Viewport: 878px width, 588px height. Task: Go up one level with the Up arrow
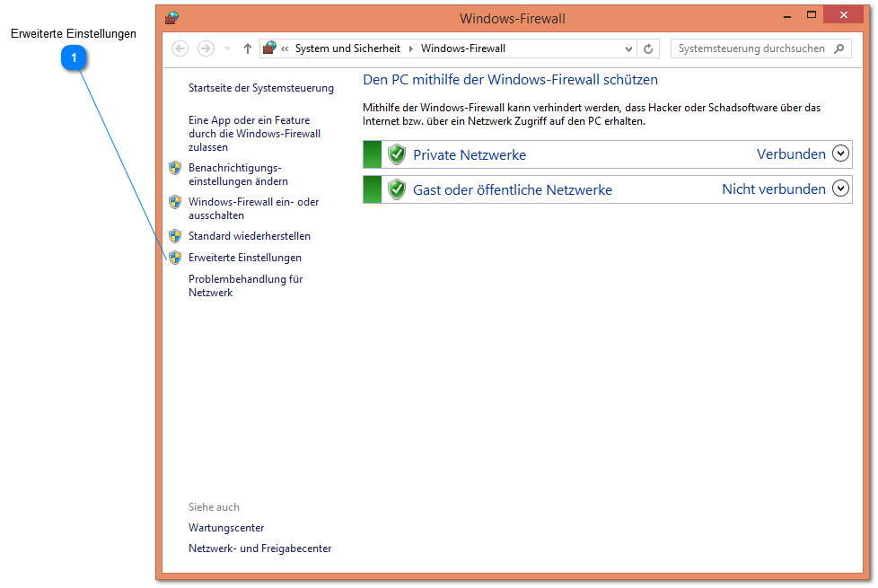click(248, 48)
